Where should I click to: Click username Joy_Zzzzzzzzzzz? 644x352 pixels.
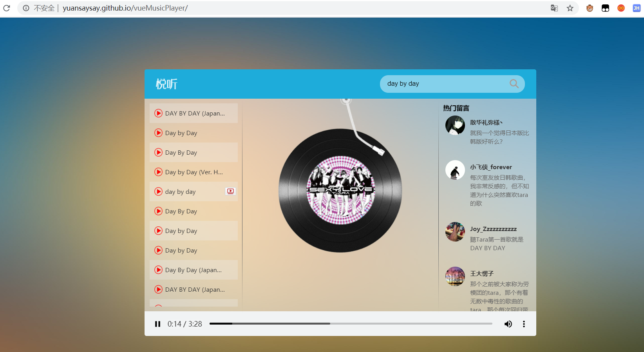tap(494, 229)
